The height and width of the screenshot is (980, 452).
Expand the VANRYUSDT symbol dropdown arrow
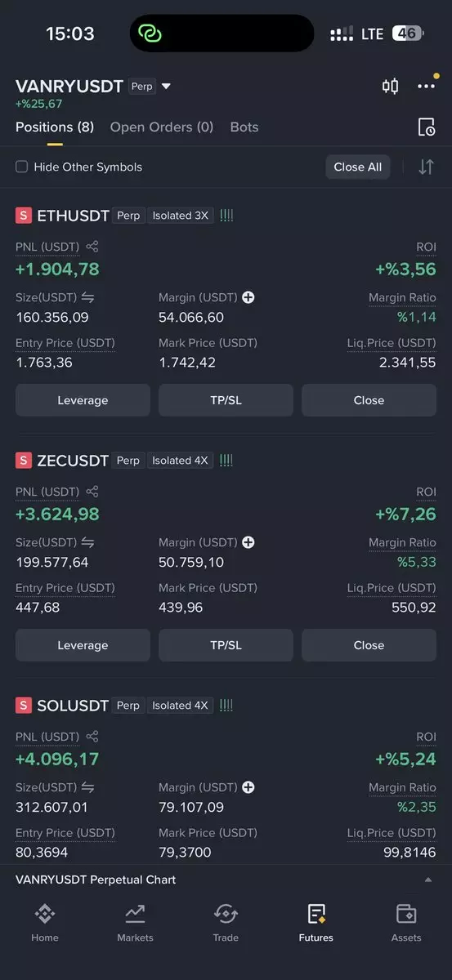[x=166, y=86]
